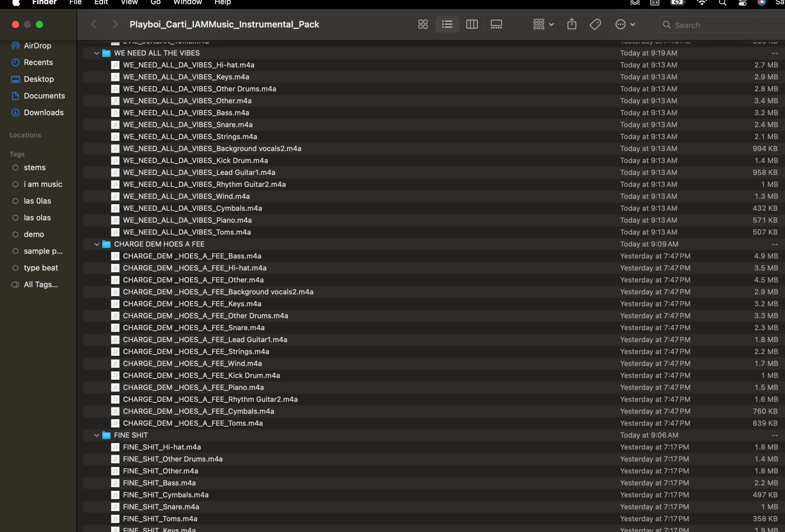
Task: Open the Group By options dropdown
Action: tap(543, 25)
